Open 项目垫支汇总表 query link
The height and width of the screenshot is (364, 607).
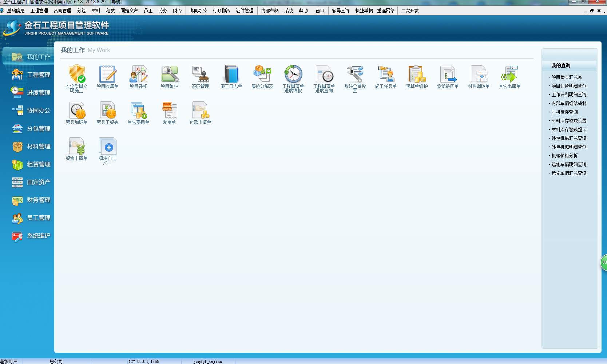click(567, 77)
